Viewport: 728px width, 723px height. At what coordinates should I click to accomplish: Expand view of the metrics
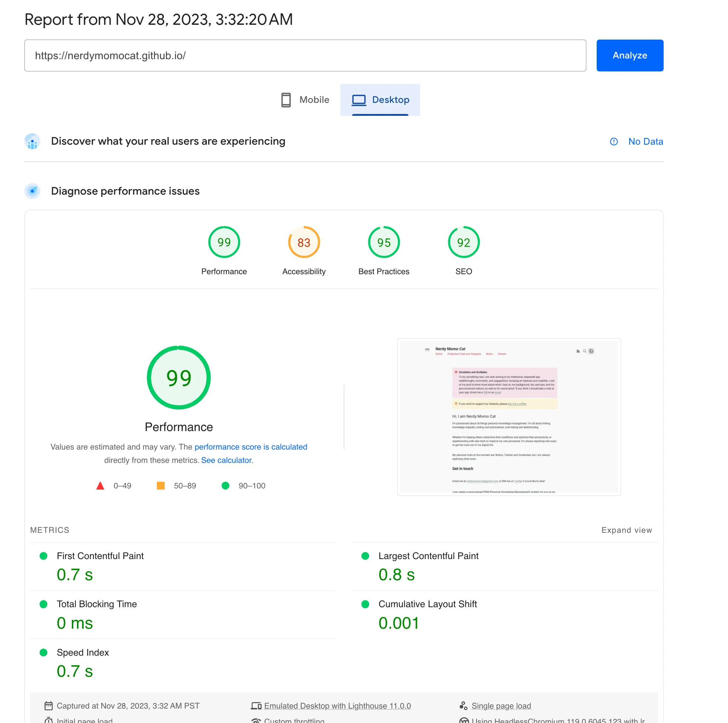626,530
